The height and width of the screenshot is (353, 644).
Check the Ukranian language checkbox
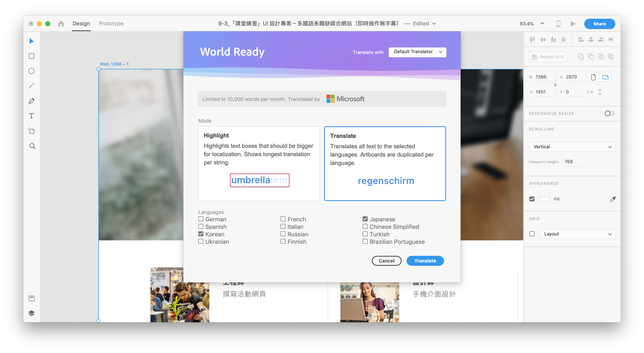(x=201, y=241)
